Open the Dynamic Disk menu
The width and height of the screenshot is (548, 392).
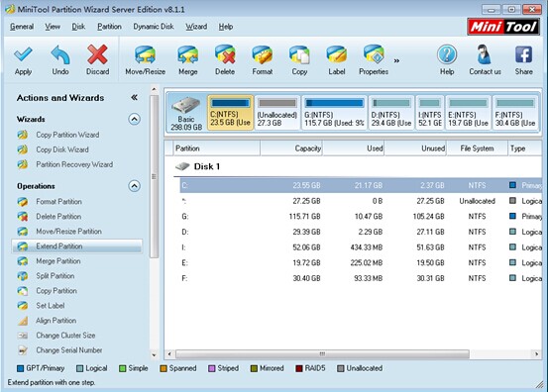click(154, 27)
